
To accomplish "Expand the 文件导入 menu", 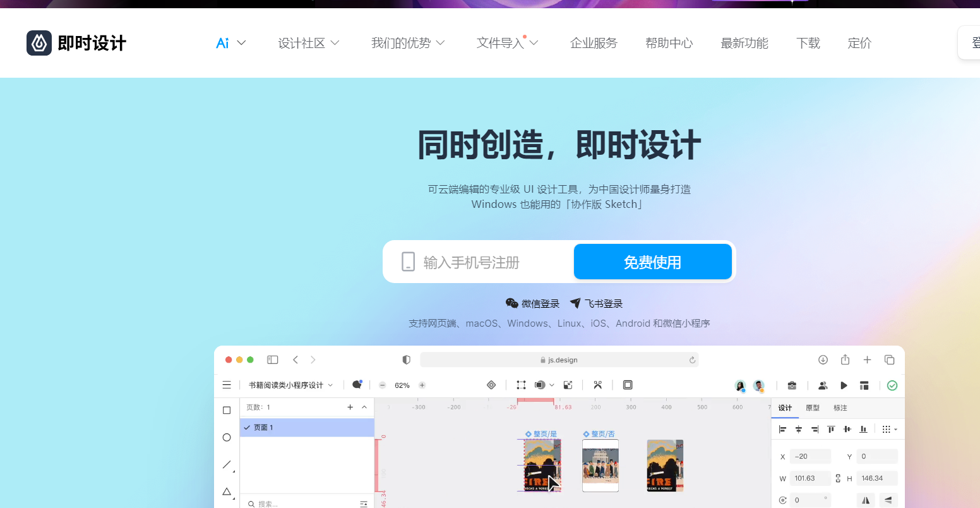I will tap(507, 43).
